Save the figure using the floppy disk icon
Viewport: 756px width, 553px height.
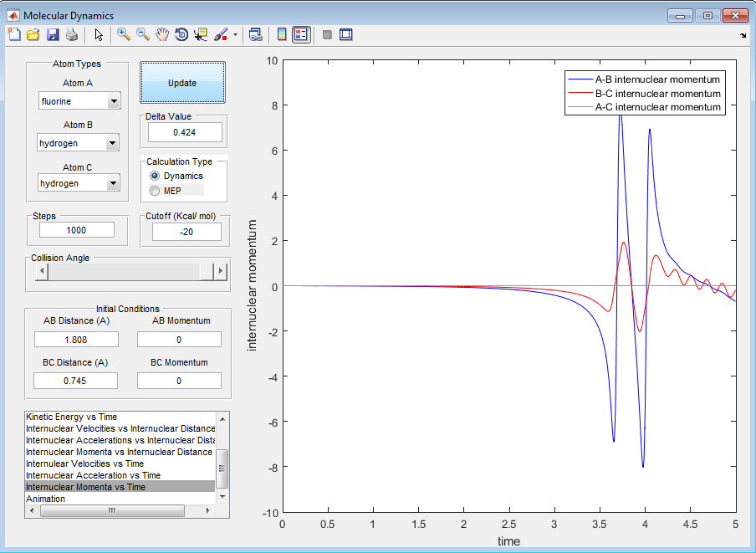click(53, 34)
